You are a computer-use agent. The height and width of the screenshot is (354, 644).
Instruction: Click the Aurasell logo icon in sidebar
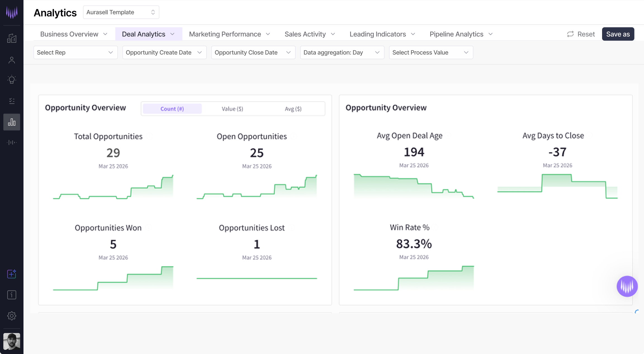(x=12, y=12)
